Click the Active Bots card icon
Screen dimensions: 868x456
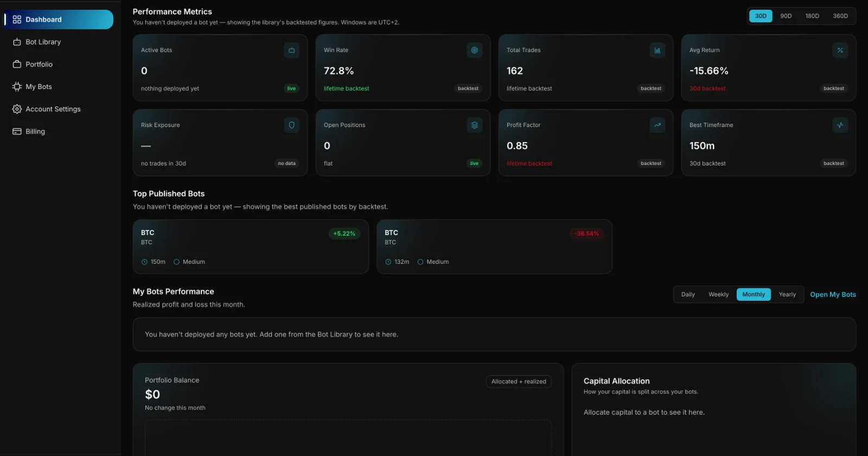click(x=291, y=50)
